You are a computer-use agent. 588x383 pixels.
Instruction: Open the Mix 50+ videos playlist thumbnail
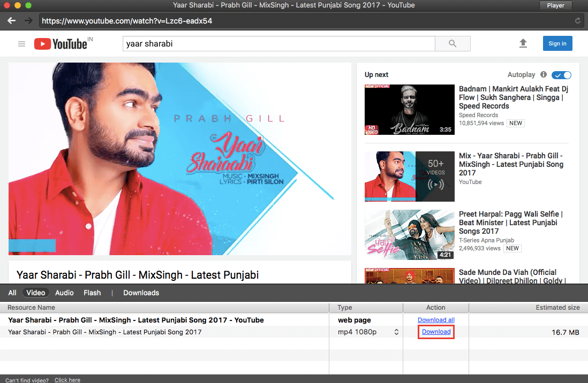click(410, 177)
